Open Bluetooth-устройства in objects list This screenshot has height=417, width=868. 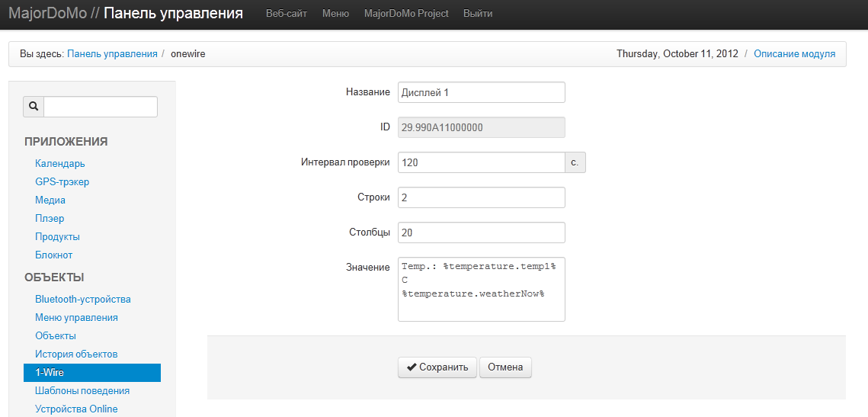tap(83, 300)
